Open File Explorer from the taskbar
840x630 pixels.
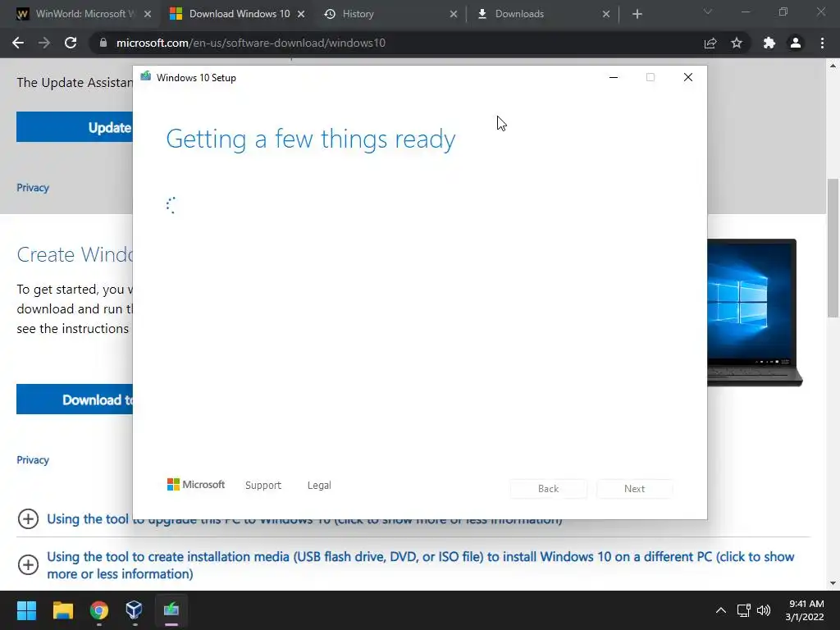tap(62, 610)
